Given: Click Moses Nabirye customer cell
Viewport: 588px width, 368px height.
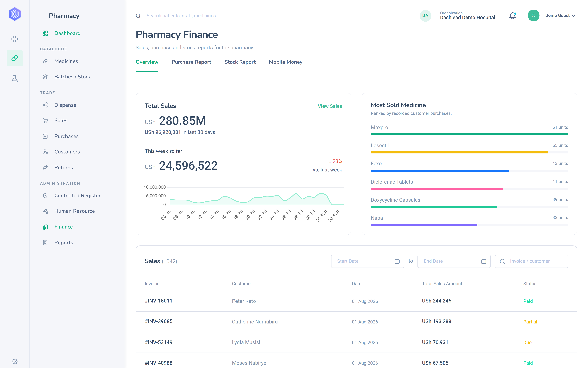Looking at the screenshot, I should [x=249, y=363].
